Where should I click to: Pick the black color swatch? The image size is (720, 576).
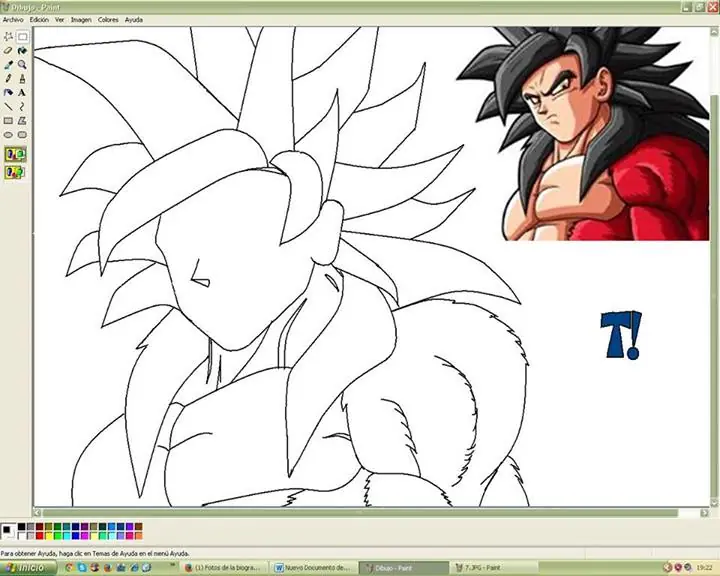[x=22, y=526]
